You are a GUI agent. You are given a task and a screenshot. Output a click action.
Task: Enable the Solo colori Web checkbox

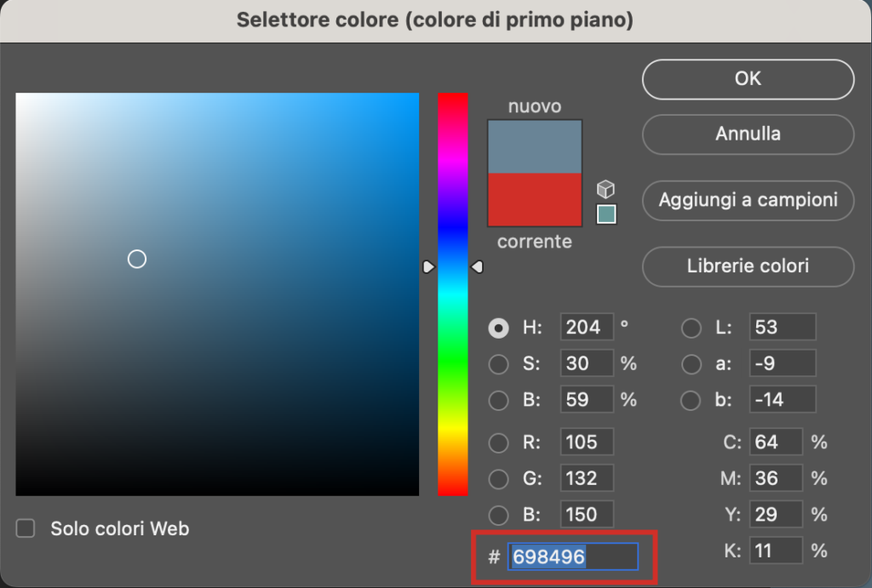pyautogui.click(x=26, y=528)
